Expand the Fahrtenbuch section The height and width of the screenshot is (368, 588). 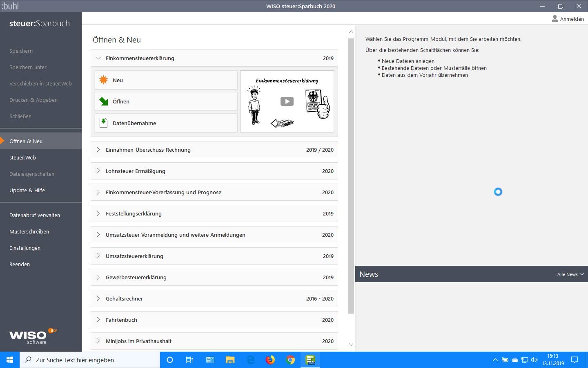pyautogui.click(x=214, y=320)
